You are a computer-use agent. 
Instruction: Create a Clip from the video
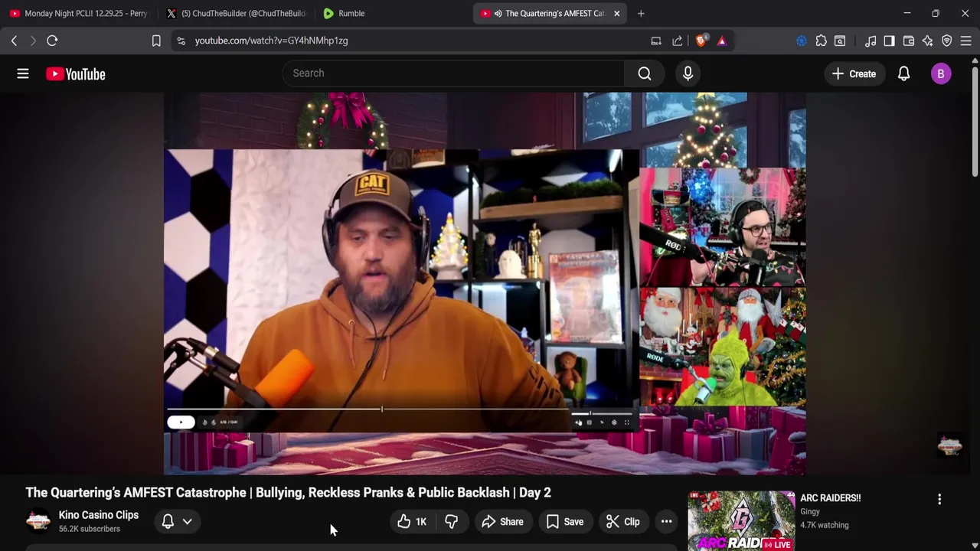(x=622, y=522)
